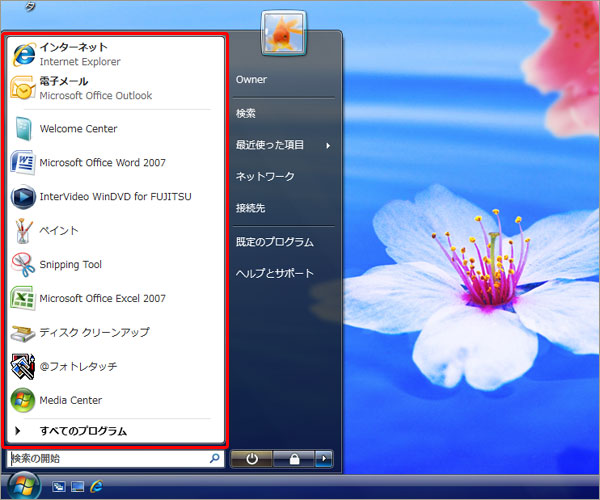
Task: Click the インターネット label text
Action: click(x=73, y=47)
